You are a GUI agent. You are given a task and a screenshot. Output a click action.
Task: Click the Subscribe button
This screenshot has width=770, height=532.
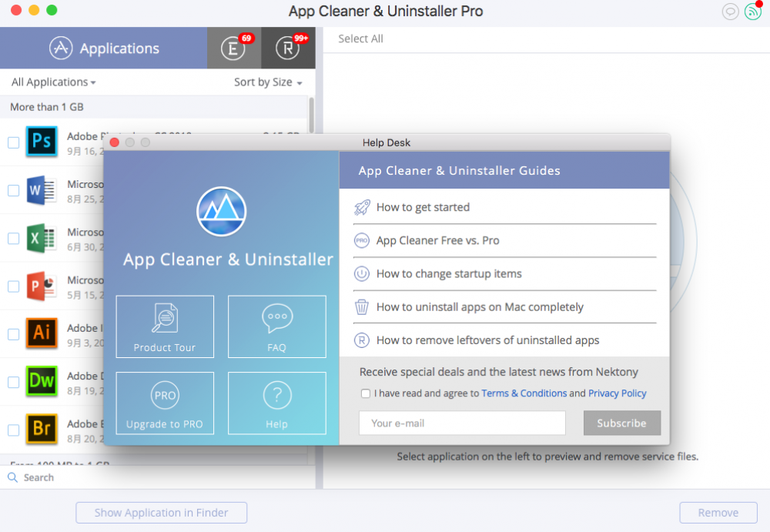click(621, 423)
